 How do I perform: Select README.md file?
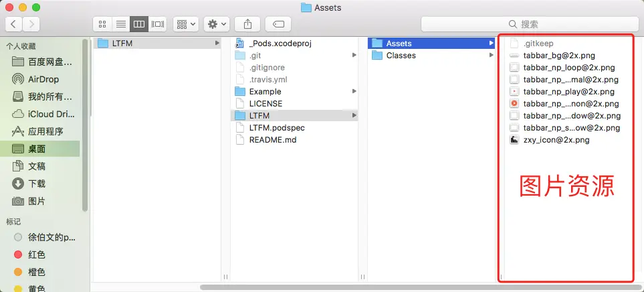point(294,140)
